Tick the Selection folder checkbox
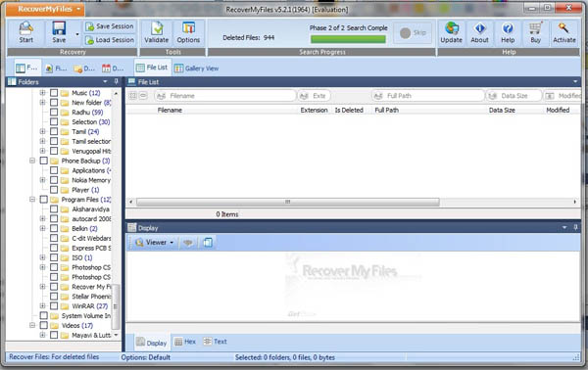588x370 pixels. (54, 121)
